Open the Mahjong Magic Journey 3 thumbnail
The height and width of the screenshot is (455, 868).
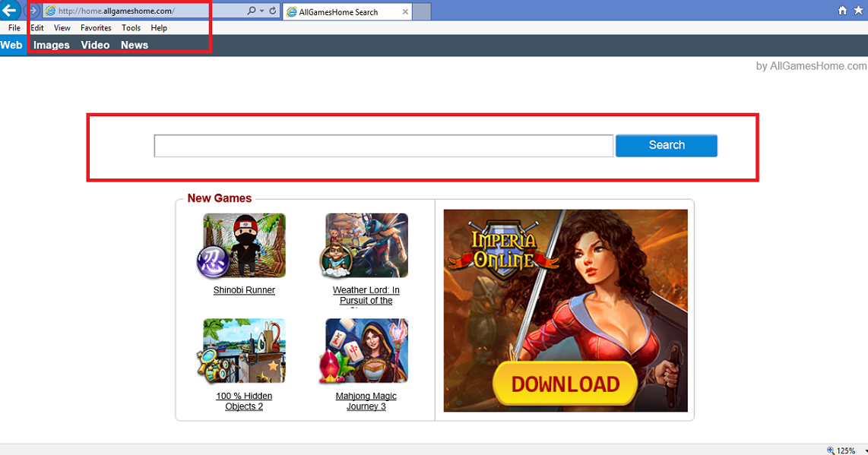tap(364, 351)
